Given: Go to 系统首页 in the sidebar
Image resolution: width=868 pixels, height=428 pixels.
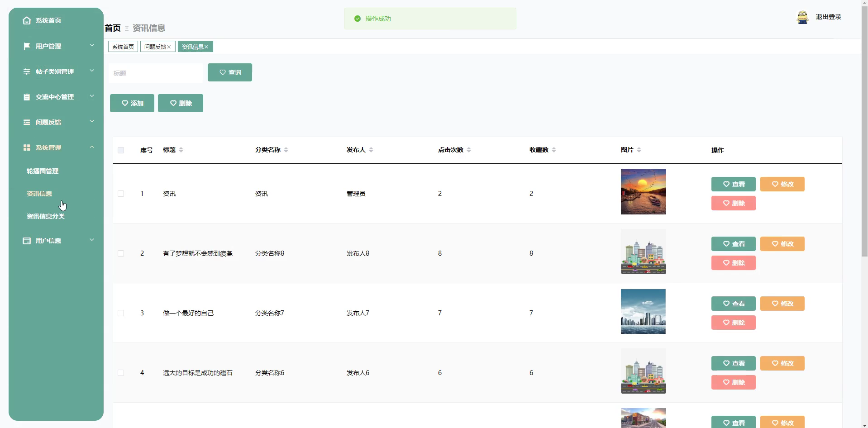Looking at the screenshot, I should pos(48,20).
